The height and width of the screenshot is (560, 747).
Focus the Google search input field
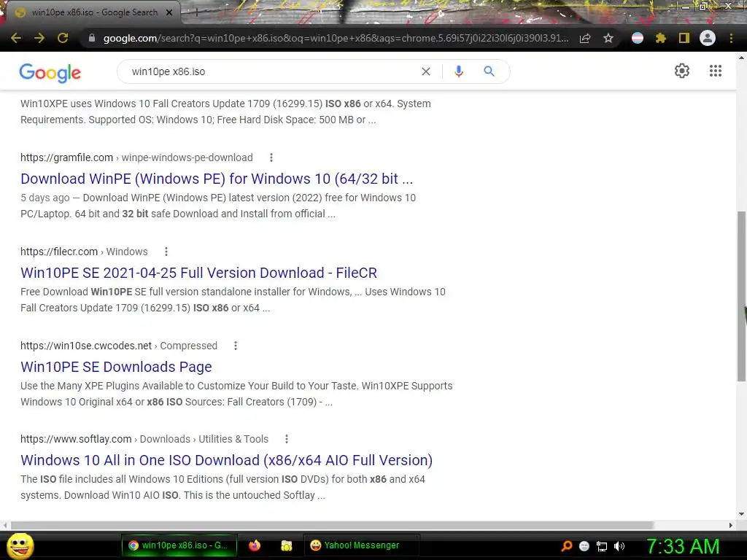point(271,71)
